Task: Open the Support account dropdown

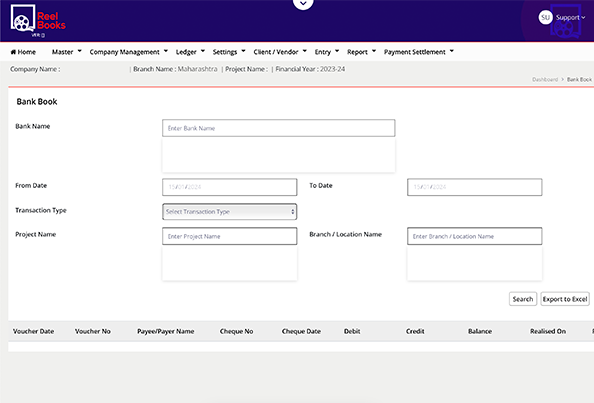Action: pyautogui.click(x=571, y=17)
